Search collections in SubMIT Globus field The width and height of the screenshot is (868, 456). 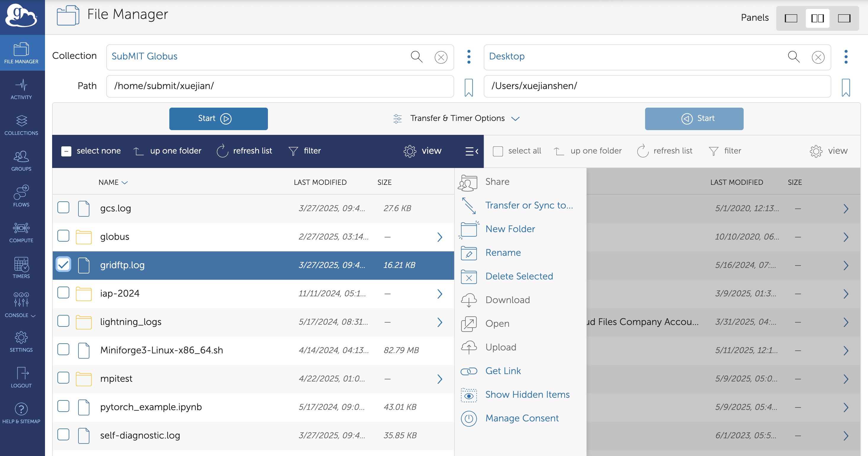(417, 56)
